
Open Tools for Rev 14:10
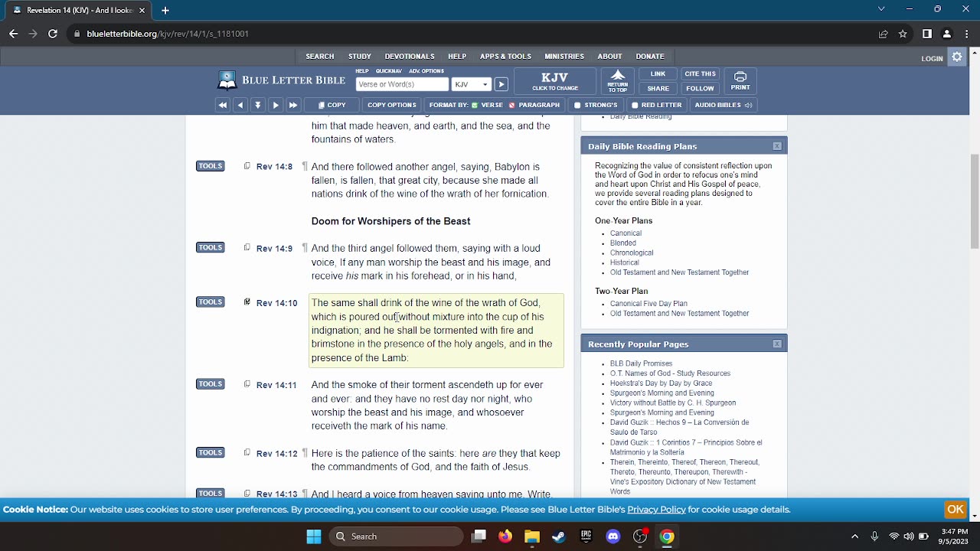(211, 302)
